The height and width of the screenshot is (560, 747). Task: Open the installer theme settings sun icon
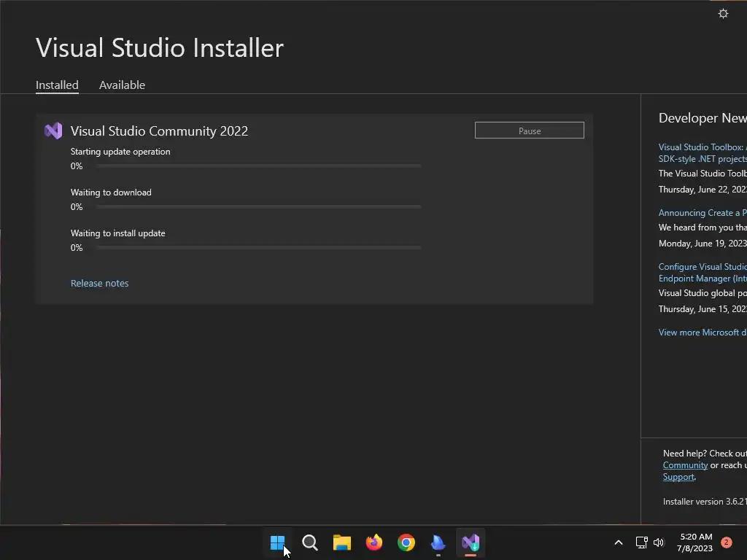pos(723,13)
